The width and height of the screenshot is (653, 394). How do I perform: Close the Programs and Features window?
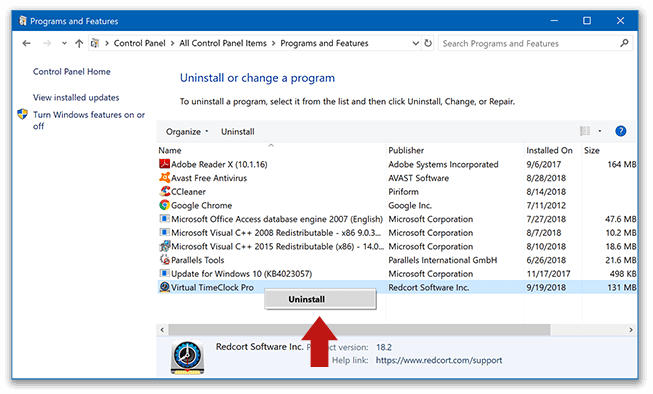click(620, 21)
